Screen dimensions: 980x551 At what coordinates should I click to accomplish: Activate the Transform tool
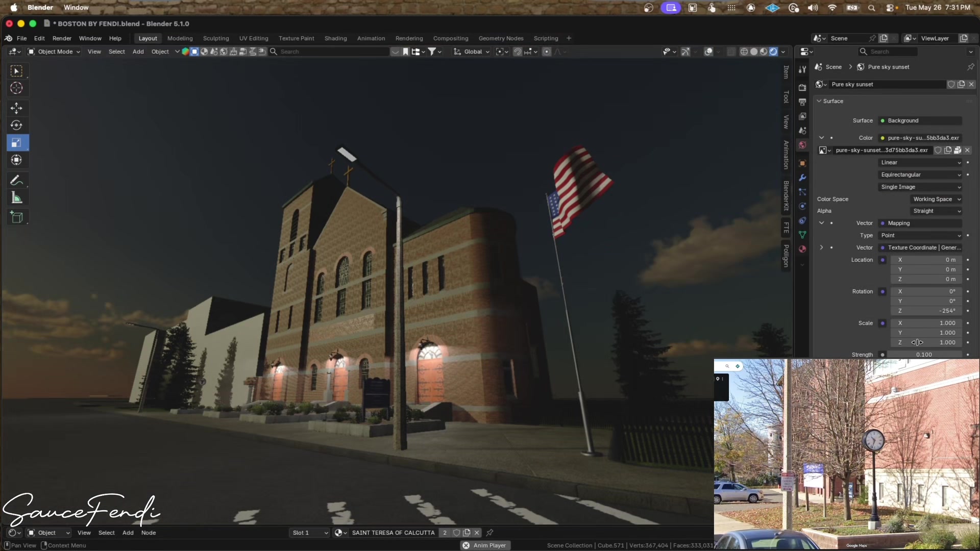pos(16,160)
